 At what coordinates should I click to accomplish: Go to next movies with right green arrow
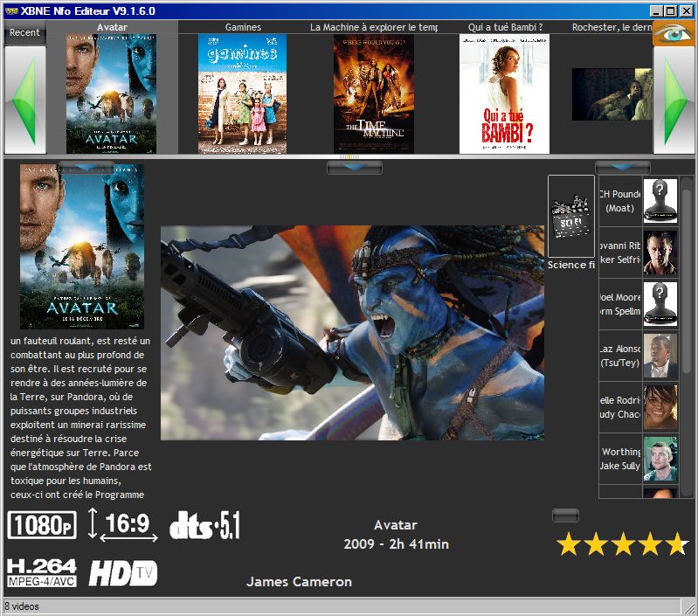click(x=674, y=100)
